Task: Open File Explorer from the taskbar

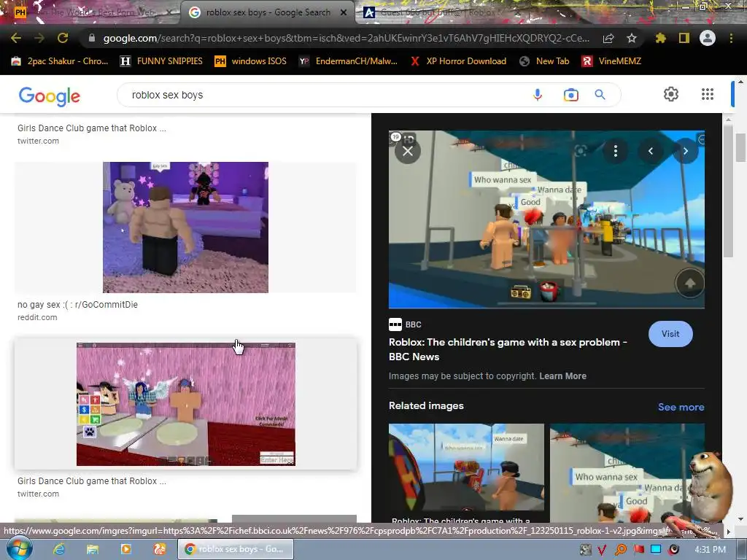Action: [93, 549]
